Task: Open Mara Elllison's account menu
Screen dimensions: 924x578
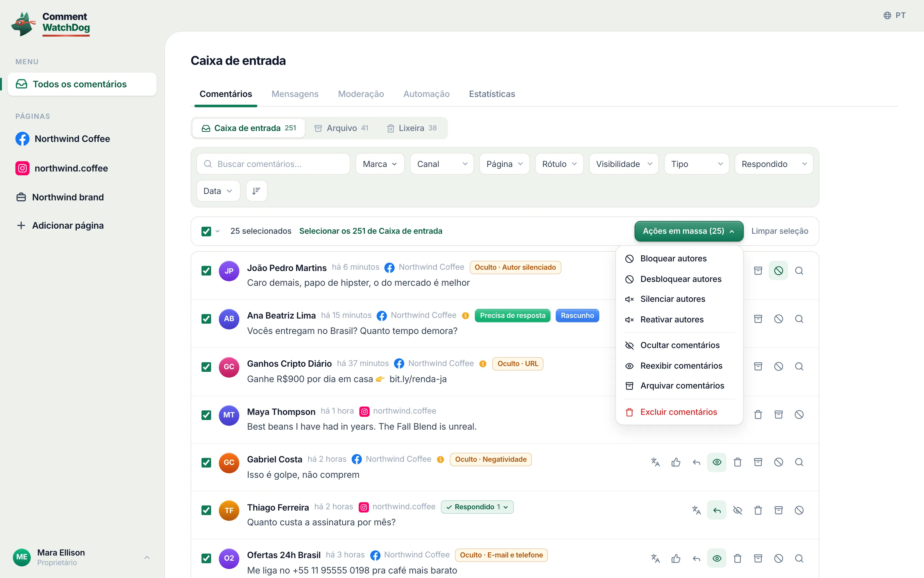Action: (x=82, y=557)
